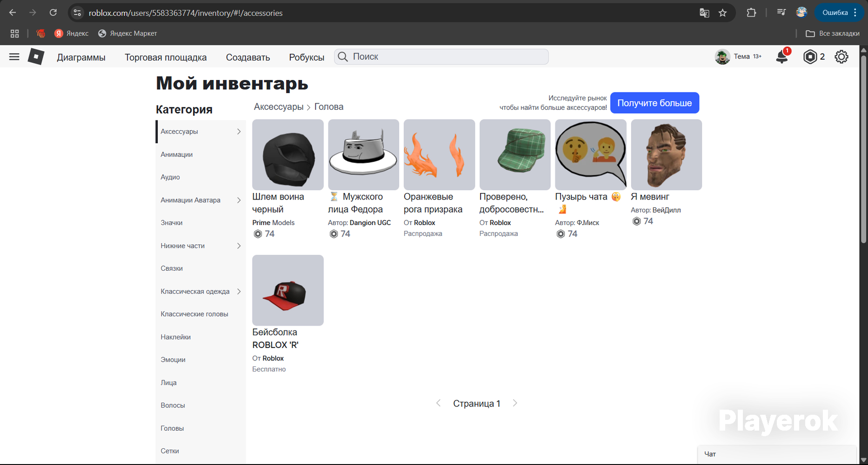Click the Ошибка browser button

point(839,13)
